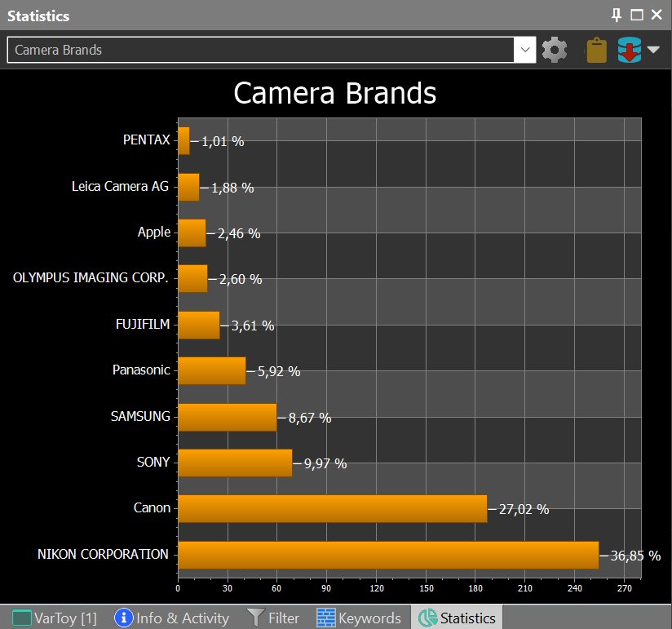Select the NIKON CORPORATION bar
This screenshot has height=629, width=672.
pos(383,554)
